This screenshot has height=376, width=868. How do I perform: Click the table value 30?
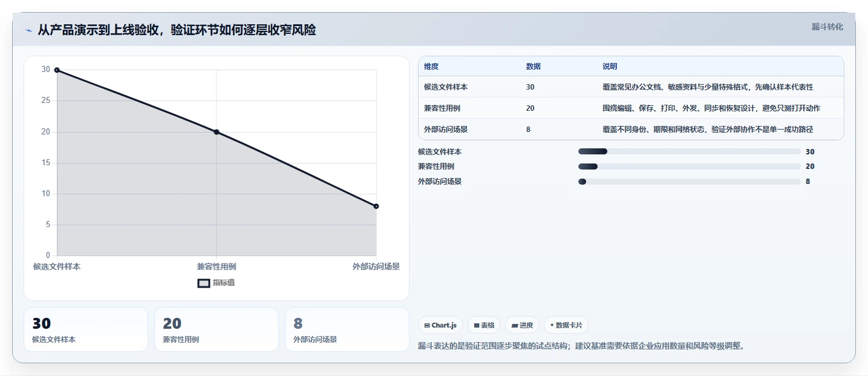530,87
